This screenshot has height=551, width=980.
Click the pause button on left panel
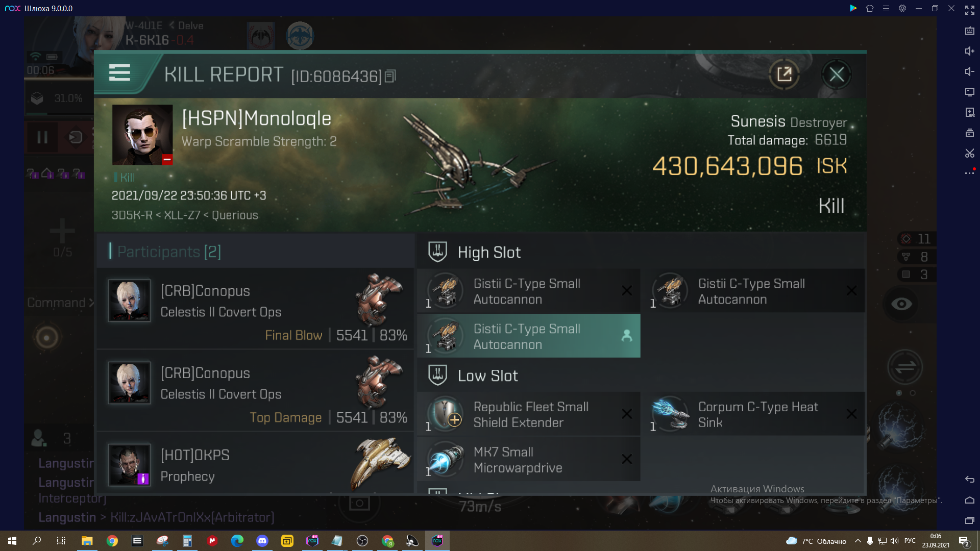click(42, 137)
